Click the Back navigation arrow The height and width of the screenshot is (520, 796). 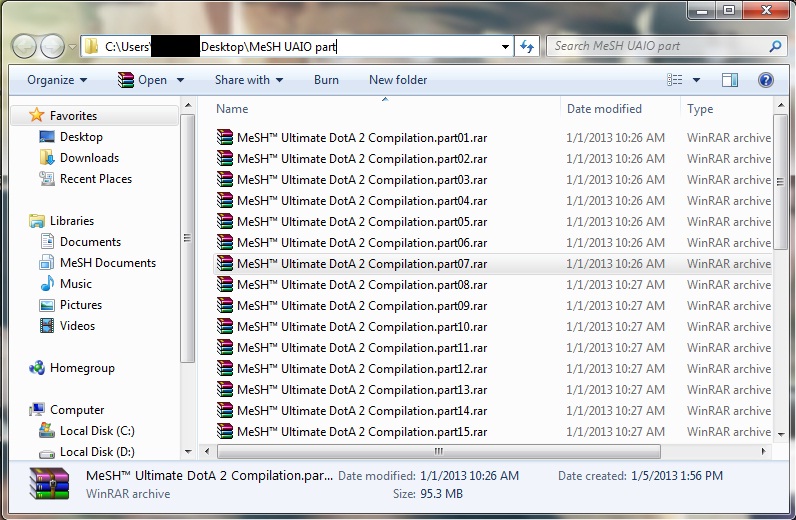(x=24, y=47)
